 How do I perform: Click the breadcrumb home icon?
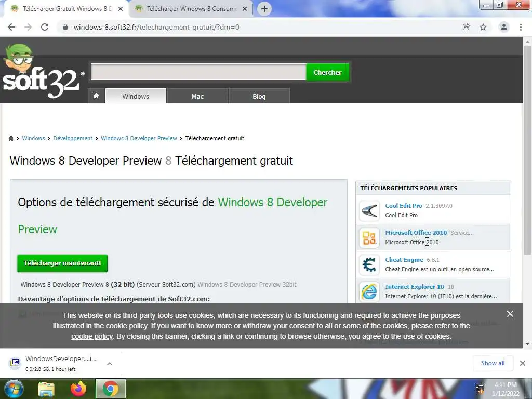(11, 138)
